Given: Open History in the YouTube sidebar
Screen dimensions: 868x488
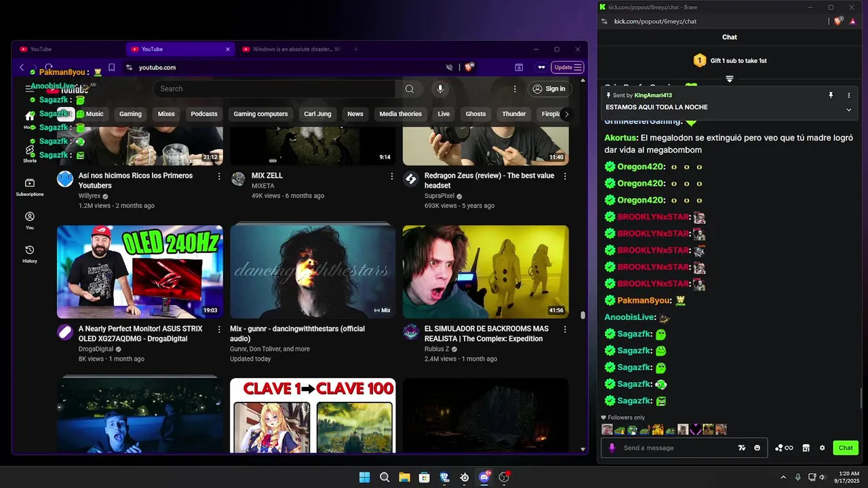Looking at the screenshot, I should tap(30, 253).
